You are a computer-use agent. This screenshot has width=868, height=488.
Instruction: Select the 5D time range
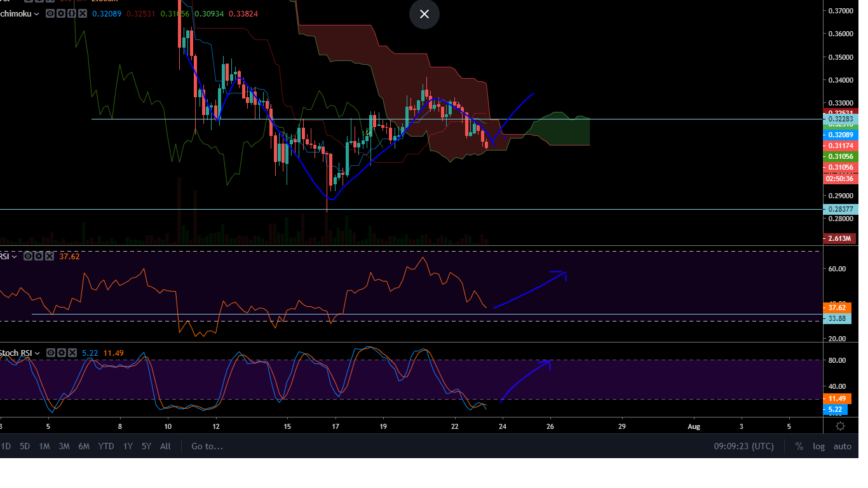click(x=25, y=446)
